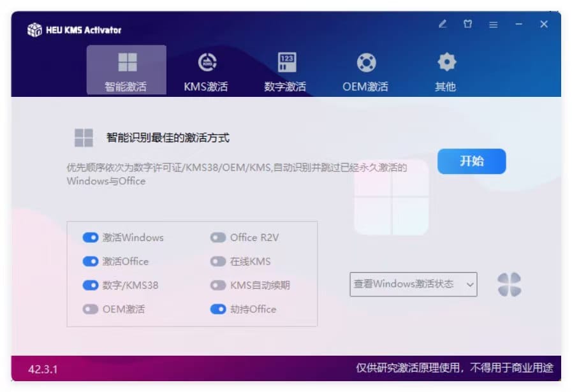Click the 优先顺序依次为数字许可证 description text
572x392 pixels.
click(x=237, y=174)
